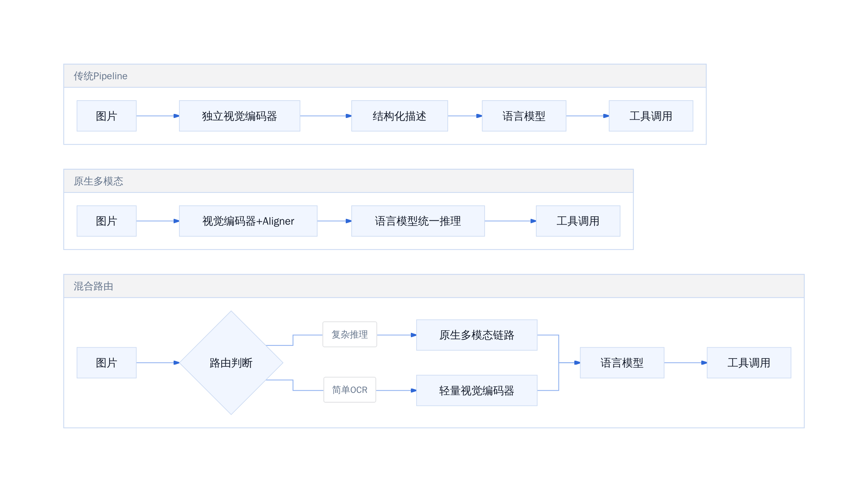
Task: Click 语言模型 node in 混合路由 group
Action: pyautogui.click(x=622, y=362)
